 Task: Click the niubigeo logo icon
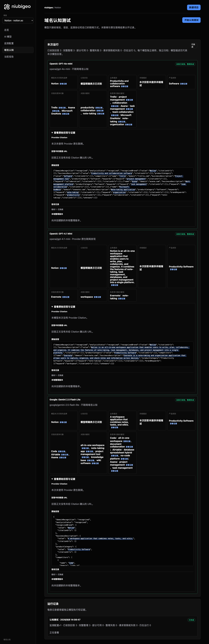click(7, 7)
